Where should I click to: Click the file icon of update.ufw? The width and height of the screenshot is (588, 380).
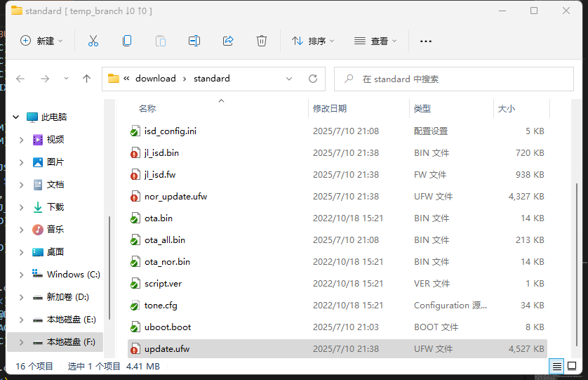click(x=135, y=349)
